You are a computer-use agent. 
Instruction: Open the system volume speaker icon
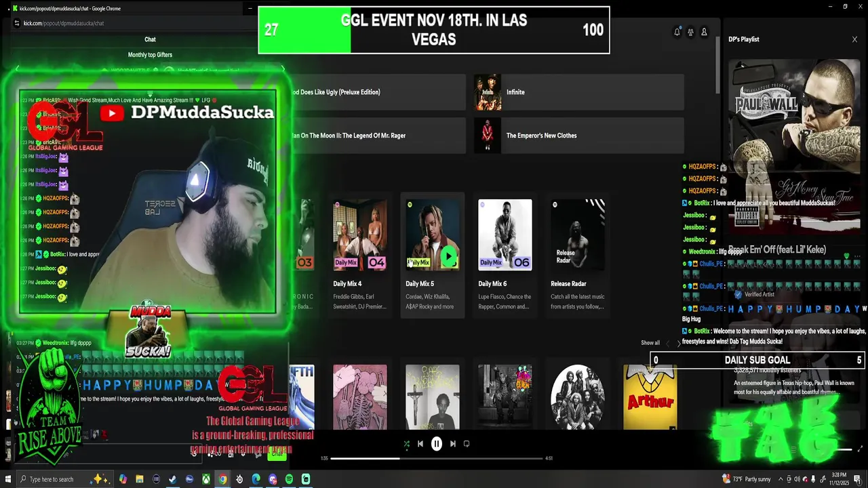tap(797, 479)
